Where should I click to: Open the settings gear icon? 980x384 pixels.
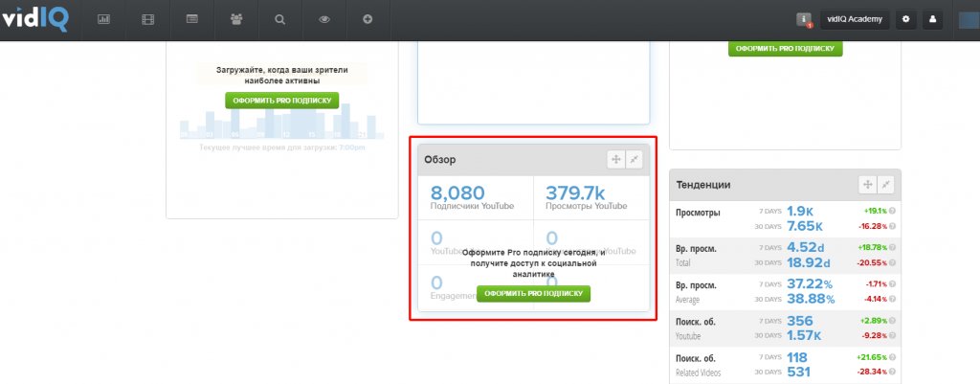905,19
